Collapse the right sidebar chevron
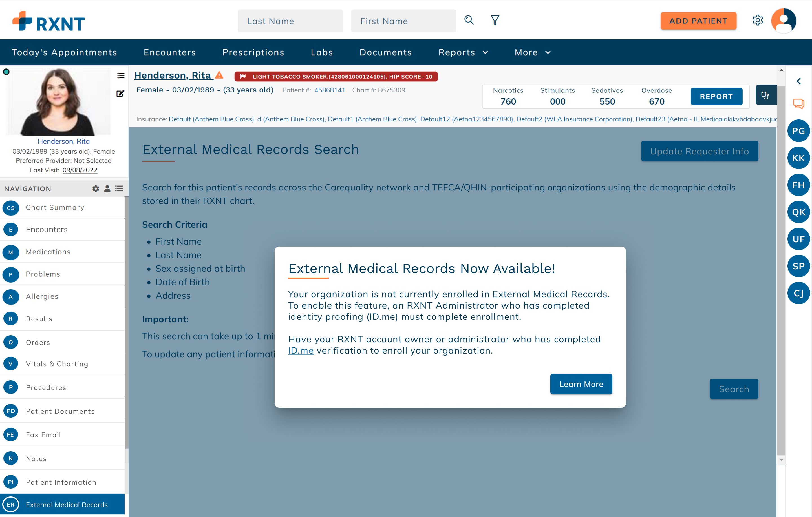Image resolution: width=812 pixels, height=517 pixels. click(798, 81)
